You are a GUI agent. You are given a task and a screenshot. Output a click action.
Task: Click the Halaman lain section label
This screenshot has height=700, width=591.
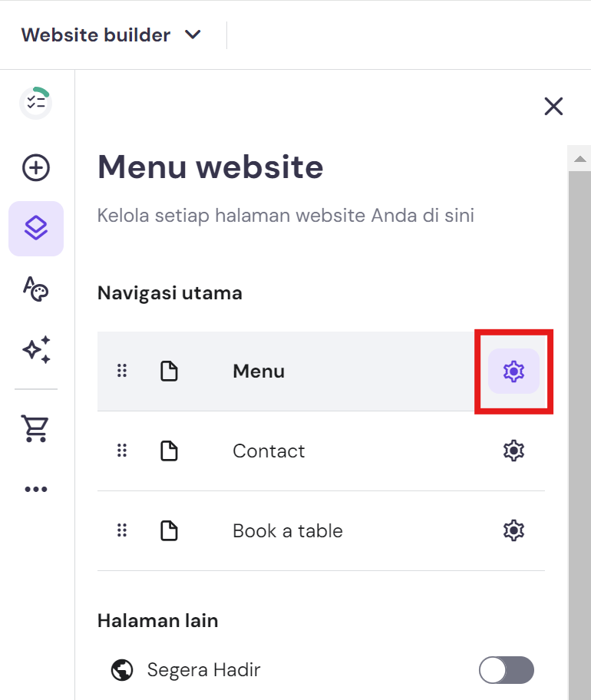pos(158,620)
